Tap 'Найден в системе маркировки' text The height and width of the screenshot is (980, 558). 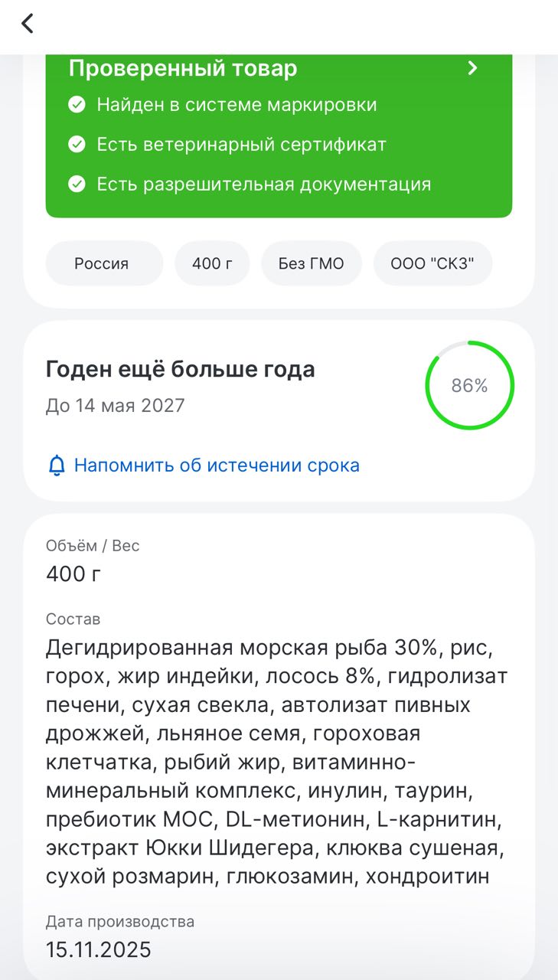pos(237,105)
